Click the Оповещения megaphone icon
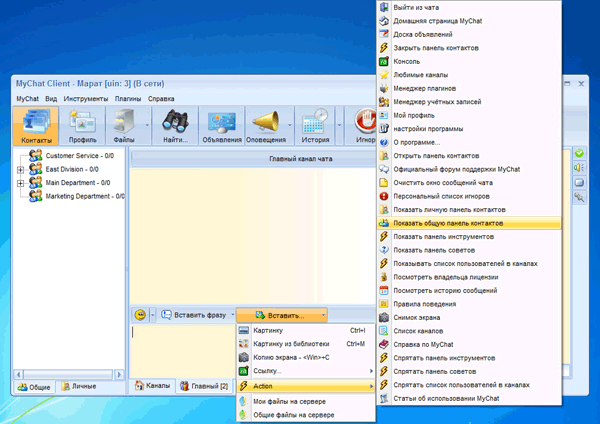This screenshot has height=424, width=600. pos(266,121)
